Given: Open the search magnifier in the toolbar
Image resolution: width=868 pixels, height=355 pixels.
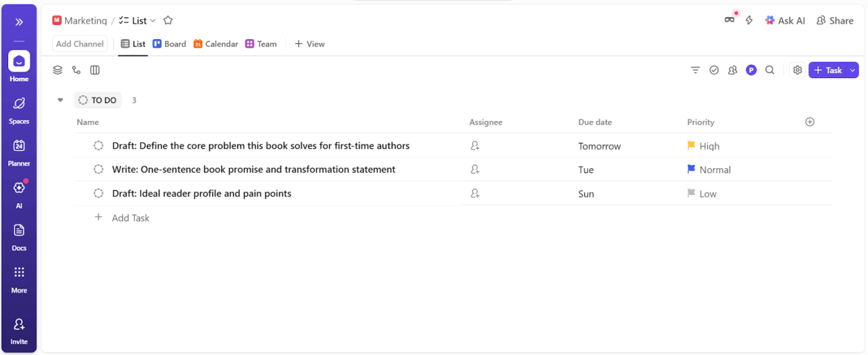Looking at the screenshot, I should (769, 70).
